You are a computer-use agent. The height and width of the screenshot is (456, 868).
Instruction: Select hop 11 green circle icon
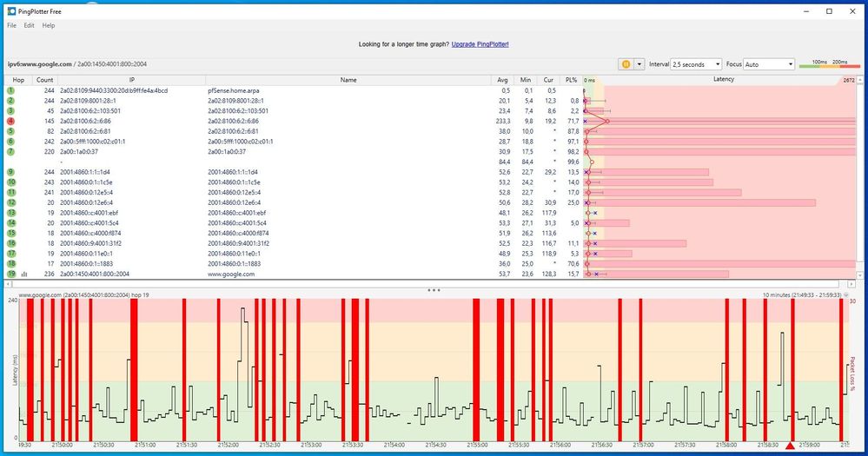[11, 193]
